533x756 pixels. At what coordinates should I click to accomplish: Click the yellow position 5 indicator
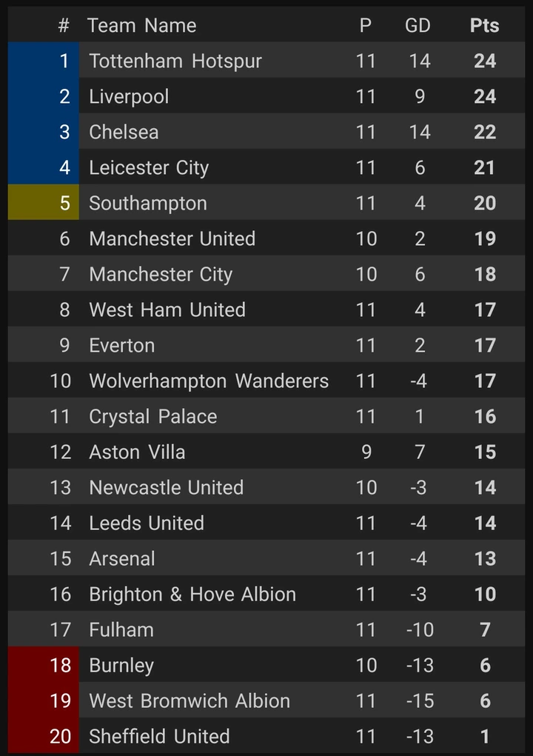(x=44, y=203)
